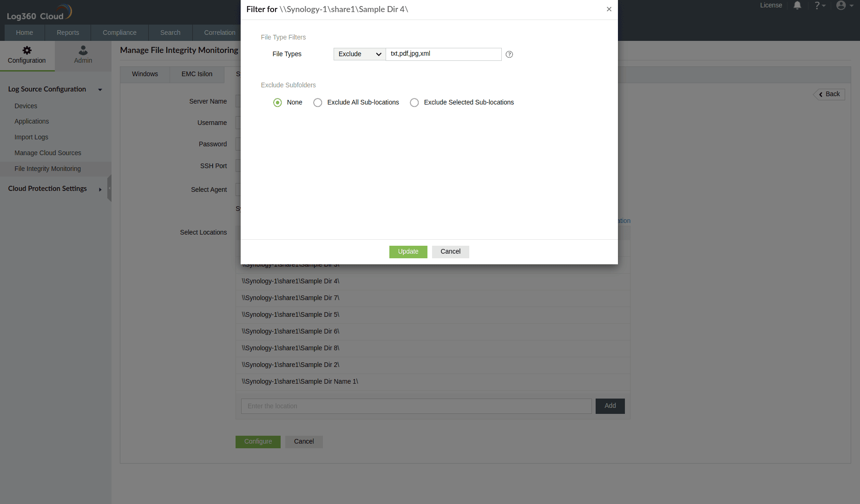Select Exclude All Sub-locations
The image size is (860, 504).
[x=318, y=102]
